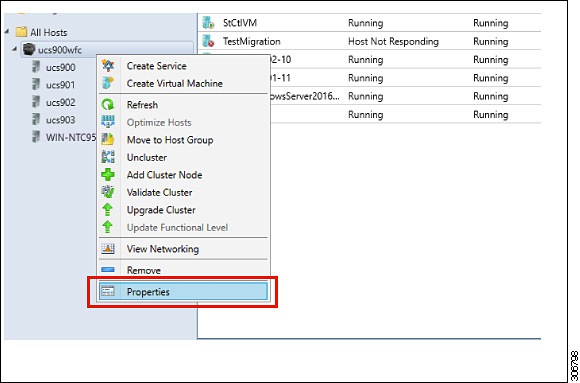Open Properties from the context menu
The height and width of the screenshot is (383, 580).
183,292
